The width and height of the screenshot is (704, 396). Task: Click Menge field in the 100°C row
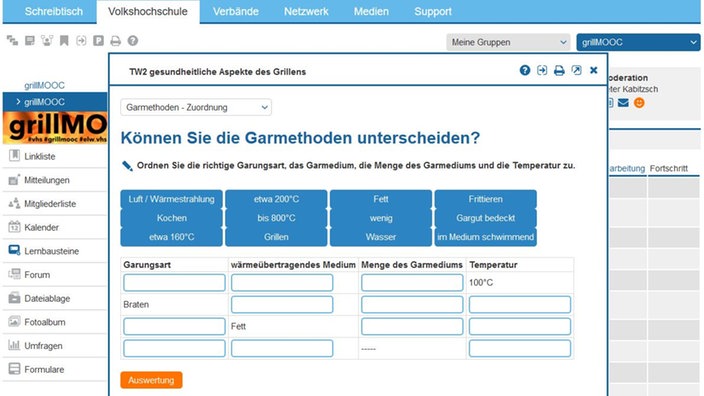(412, 283)
